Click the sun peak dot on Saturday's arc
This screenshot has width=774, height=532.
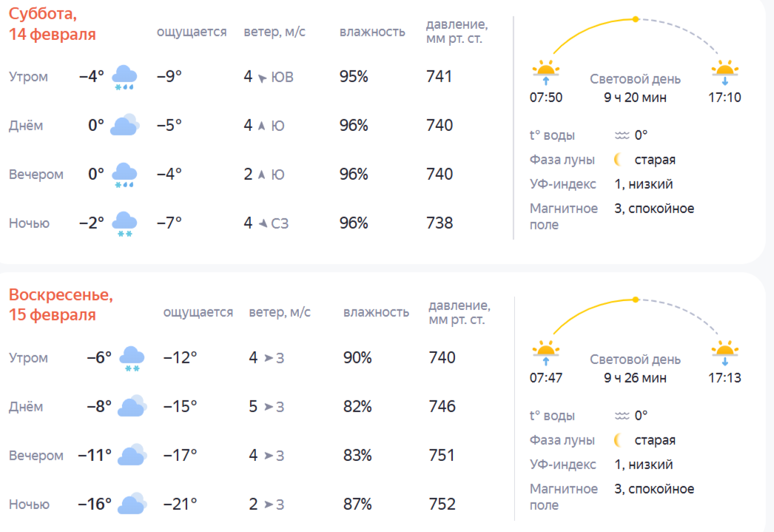(635, 19)
